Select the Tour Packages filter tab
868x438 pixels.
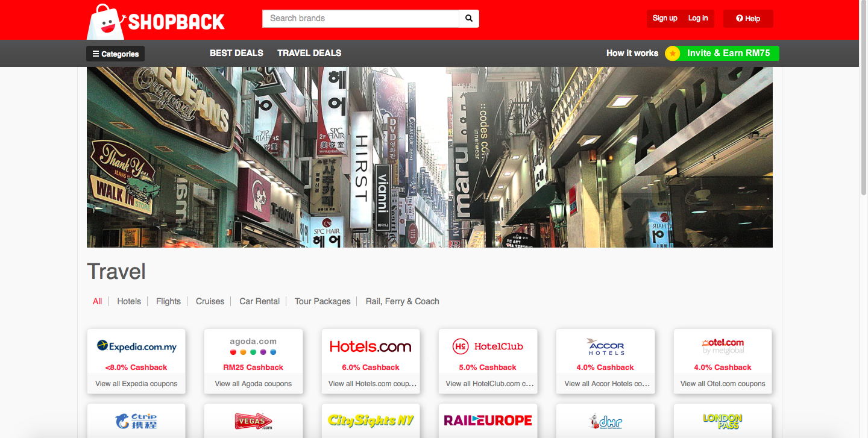pos(322,301)
